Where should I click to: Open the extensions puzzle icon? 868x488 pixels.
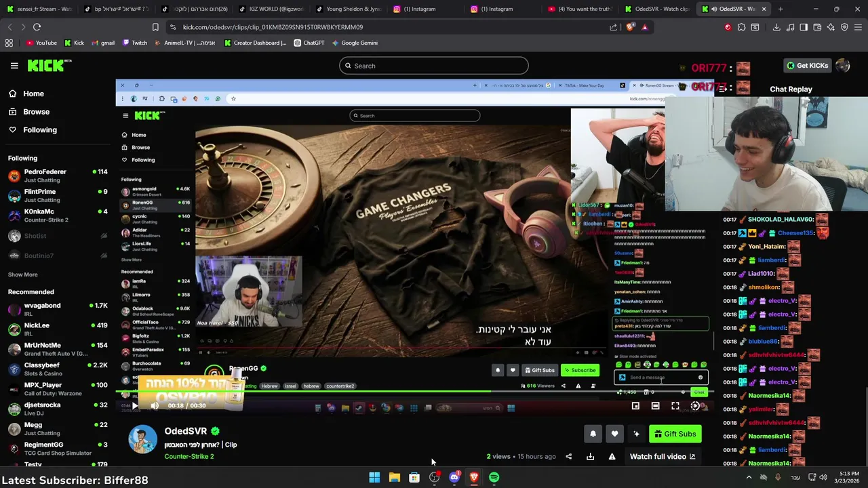click(x=741, y=27)
